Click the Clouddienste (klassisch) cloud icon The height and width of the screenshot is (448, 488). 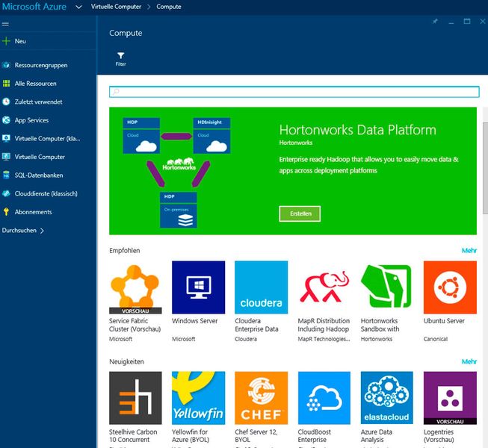tap(6, 193)
